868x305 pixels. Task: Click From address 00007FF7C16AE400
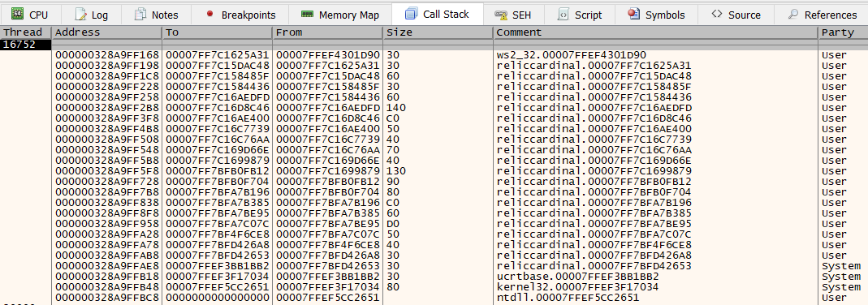[x=328, y=129]
